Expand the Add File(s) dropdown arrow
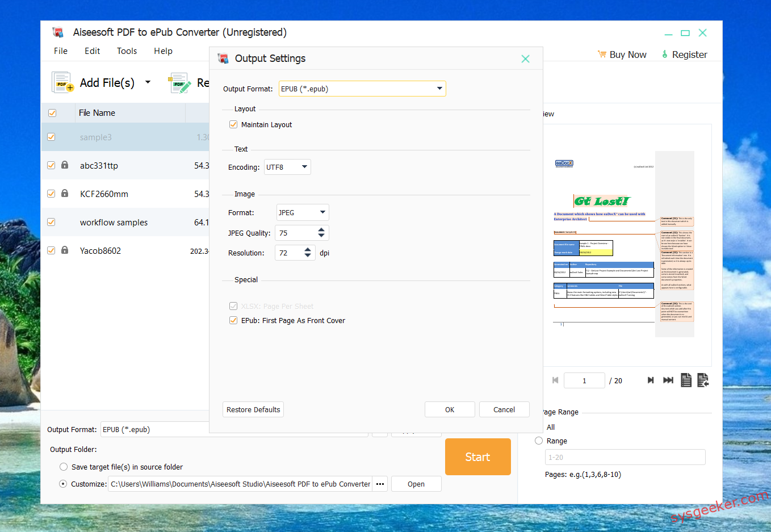Viewport: 771px width, 532px height. (x=148, y=82)
